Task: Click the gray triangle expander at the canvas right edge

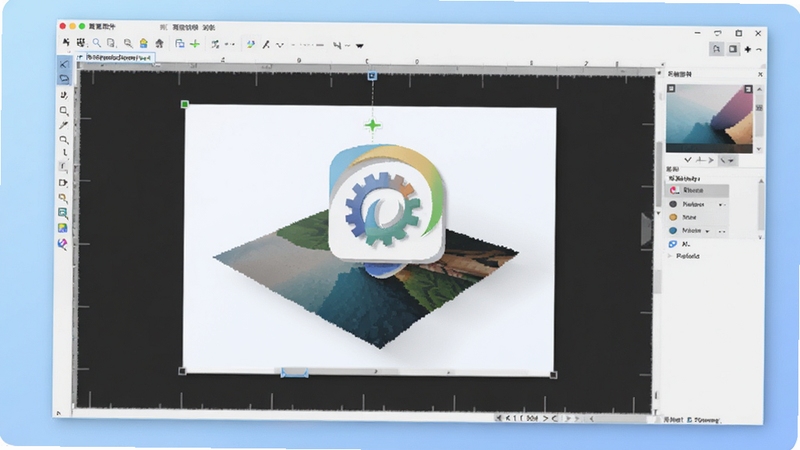Action: coord(646,229)
